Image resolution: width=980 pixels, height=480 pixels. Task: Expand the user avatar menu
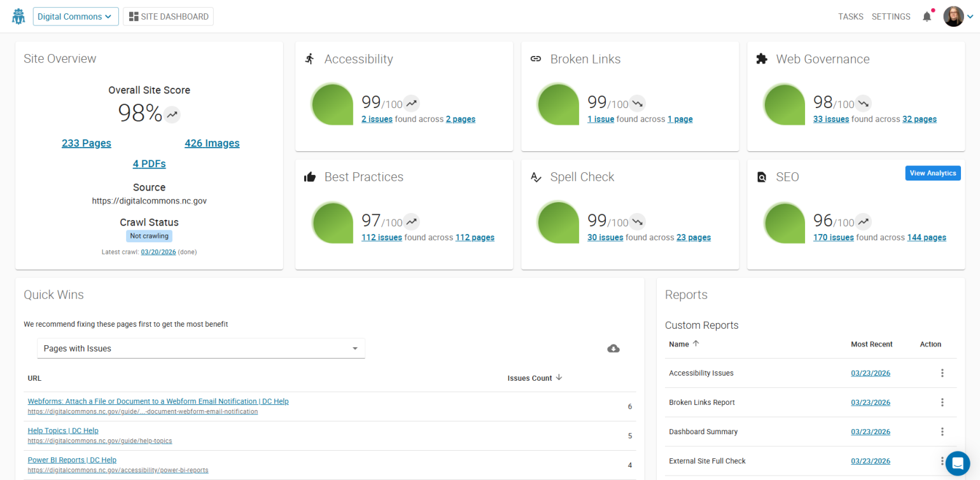pyautogui.click(x=954, y=16)
